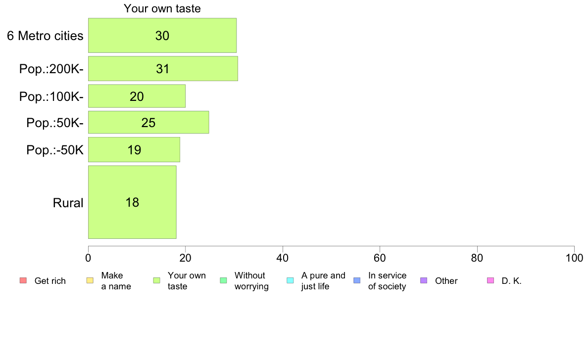This screenshot has width=588, height=364.
Task: Select the D. K. pink legend swatch
Action: click(490, 280)
